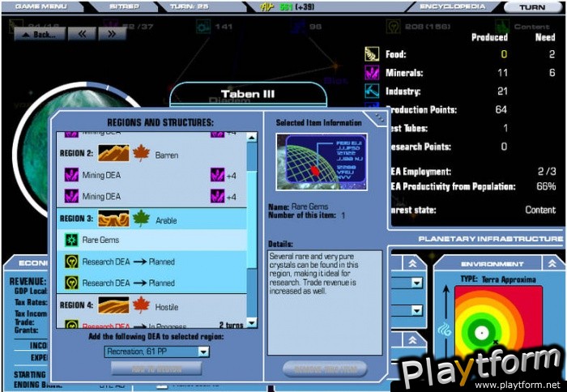Screen dimensions: 567x392
Task: Click the Taben III planet title
Action: [x=248, y=94]
